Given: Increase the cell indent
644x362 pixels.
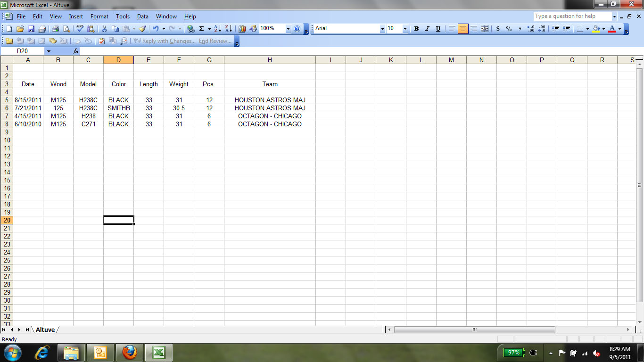Looking at the screenshot, I should click(566, 29).
